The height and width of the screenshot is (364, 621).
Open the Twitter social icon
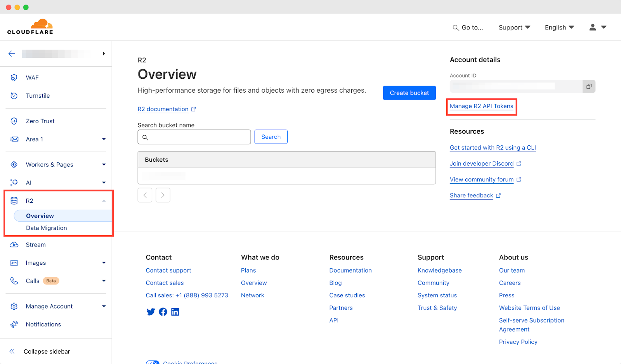coord(151,312)
